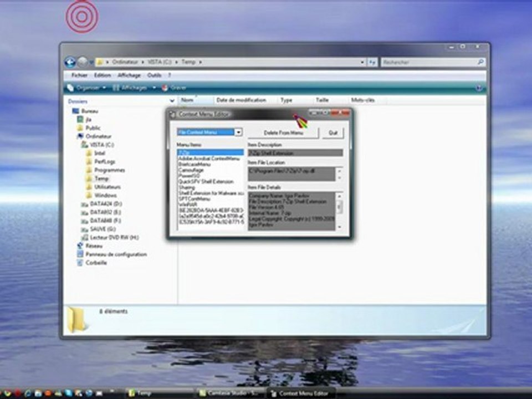
Task: Open the address bar history dropdown arrow
Action: 362,62
